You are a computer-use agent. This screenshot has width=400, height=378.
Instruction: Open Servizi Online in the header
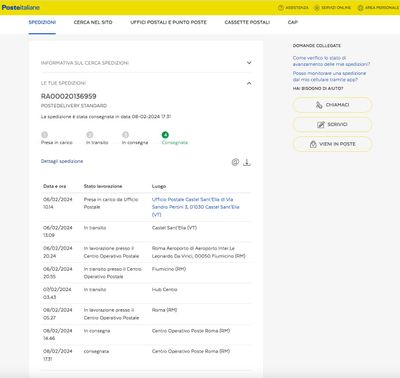click(x=332, y=7)
